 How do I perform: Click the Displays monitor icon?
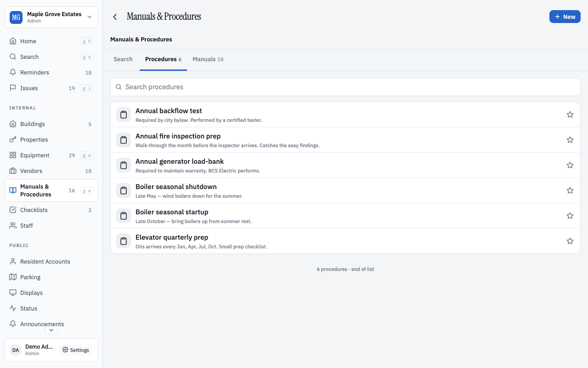[x=13, y=293]
